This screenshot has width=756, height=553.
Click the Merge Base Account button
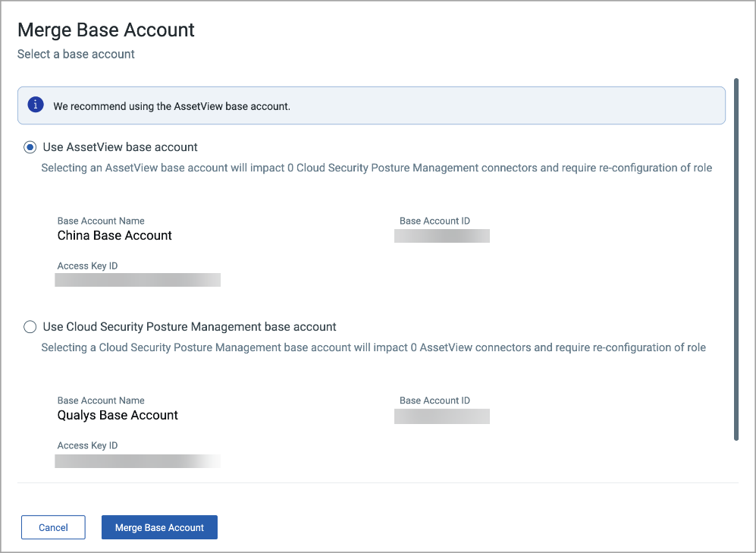point(159,527)
